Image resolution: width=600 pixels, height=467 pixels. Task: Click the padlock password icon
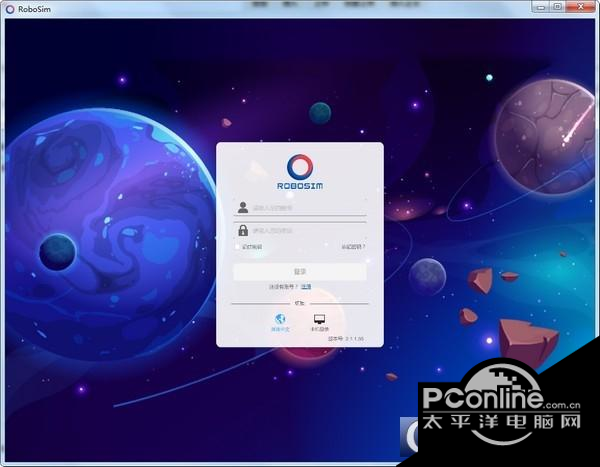[x=243, y=230]
